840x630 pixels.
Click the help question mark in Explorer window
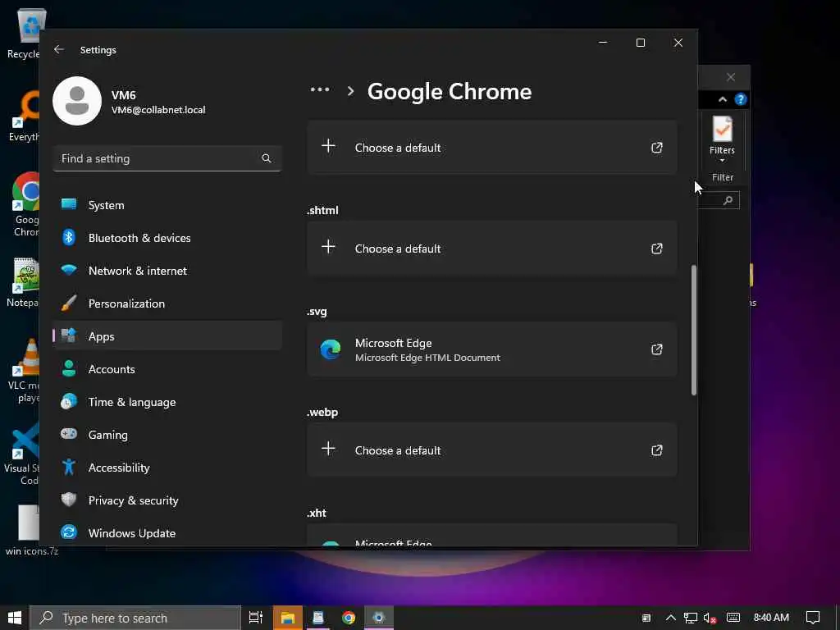[x=741, y=99]
